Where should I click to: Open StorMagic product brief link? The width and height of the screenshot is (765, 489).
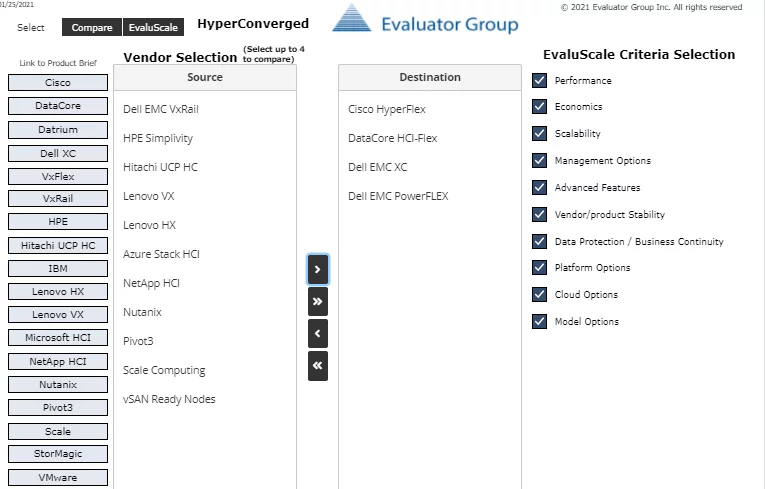pyautogui.click(x=58, y=454)
